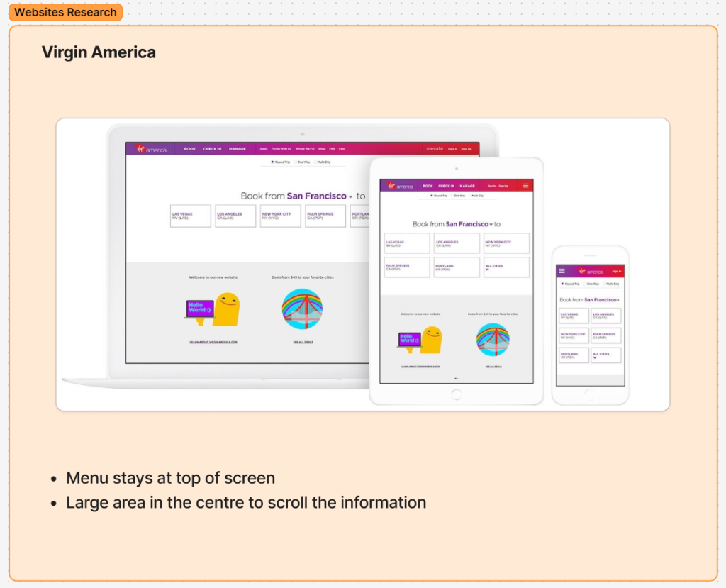Select the Websites Research section label
The height and width of the screenshot is (588, 726).
coord(65,12)
